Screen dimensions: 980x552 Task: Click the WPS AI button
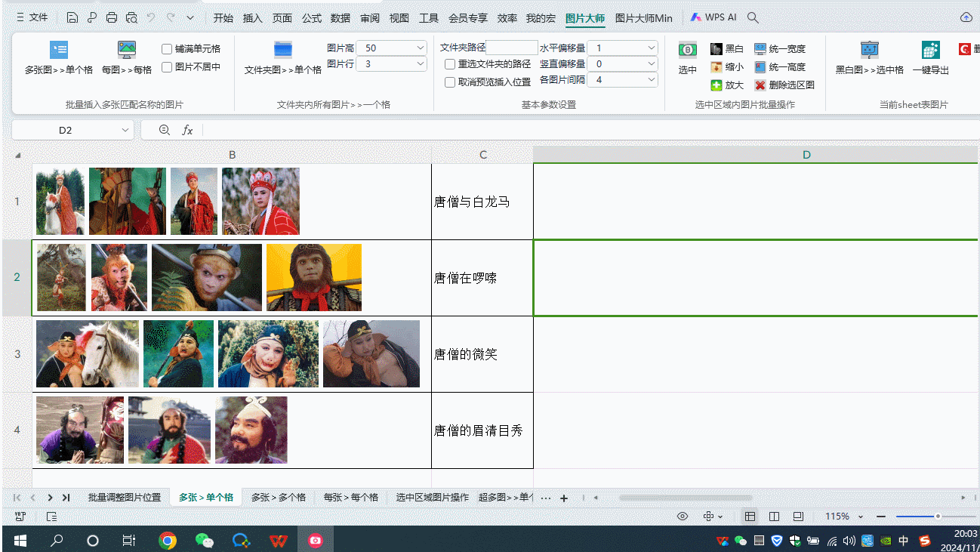(x=713, y=17)
